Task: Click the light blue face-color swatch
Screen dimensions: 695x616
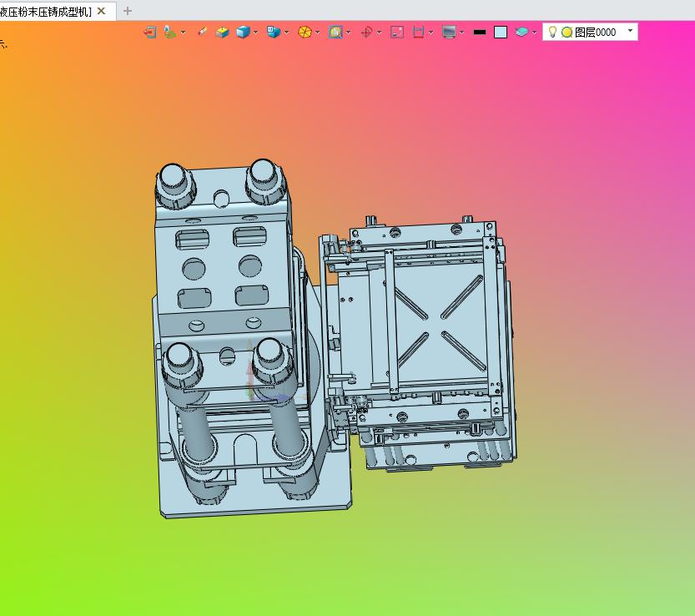Action: 501,33
